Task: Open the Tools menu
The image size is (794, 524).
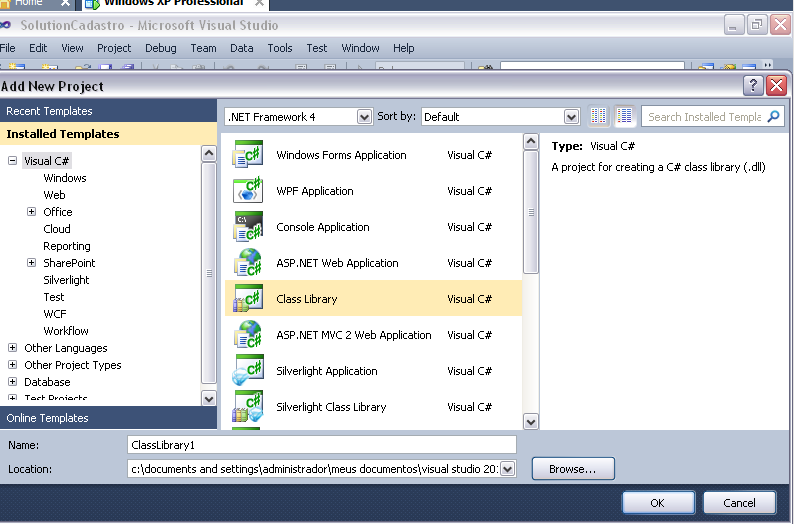Action: 280,48
